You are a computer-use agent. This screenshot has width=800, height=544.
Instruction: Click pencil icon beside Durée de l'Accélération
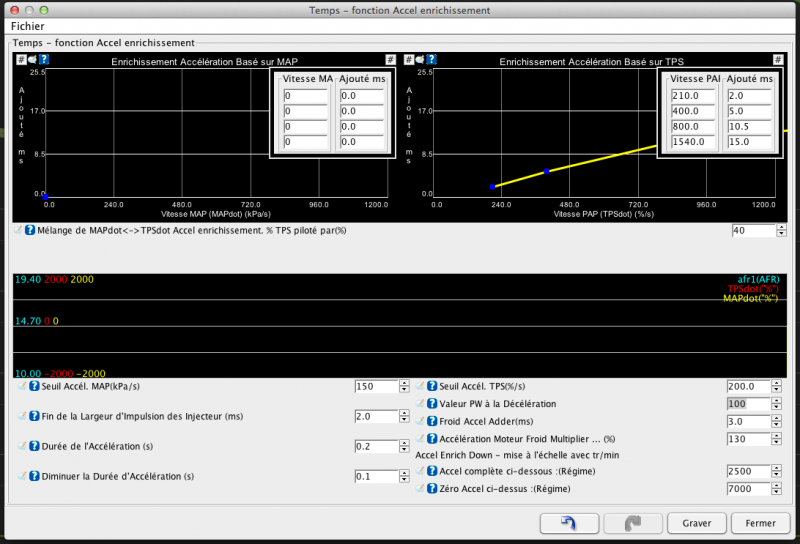(x=22, y=446)
